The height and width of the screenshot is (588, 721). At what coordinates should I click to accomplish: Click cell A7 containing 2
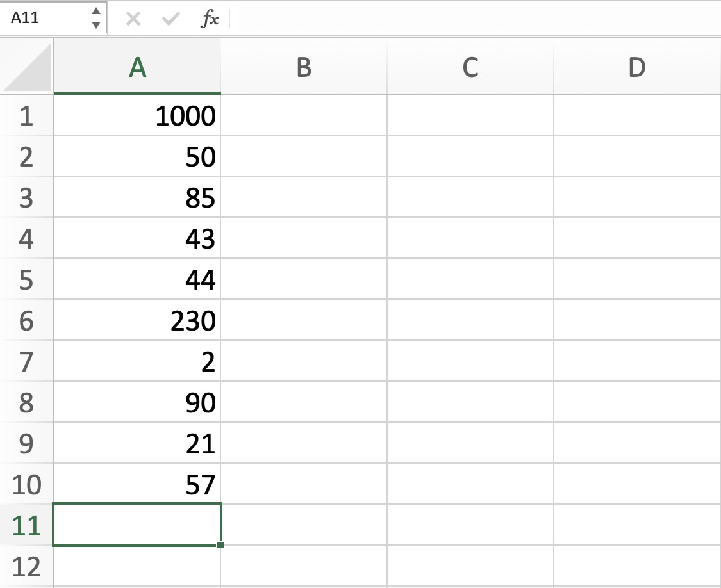pos(138,361)
